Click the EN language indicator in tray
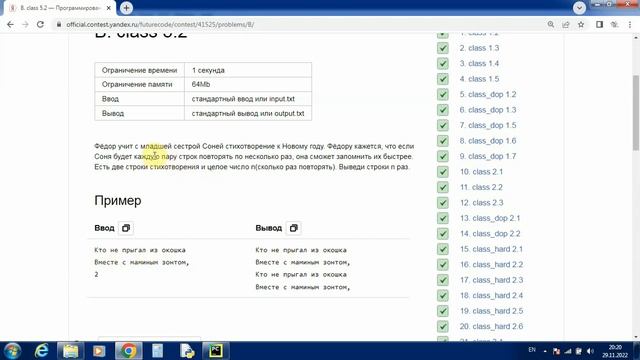 [x=532, y=350]
